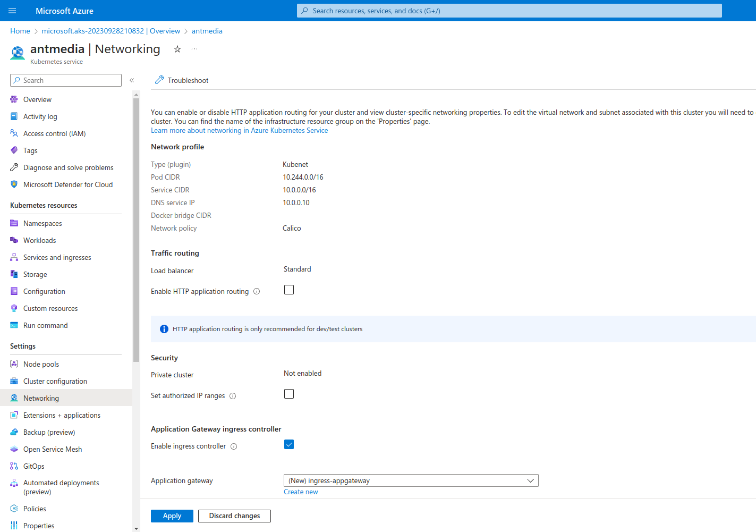Open the more options ellipsis beside title
Screen dimensions: 756x532
click(194, 49)
